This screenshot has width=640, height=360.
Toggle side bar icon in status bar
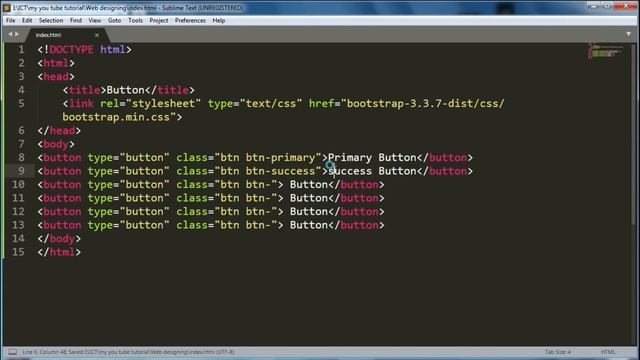click(x=13, y=352)
